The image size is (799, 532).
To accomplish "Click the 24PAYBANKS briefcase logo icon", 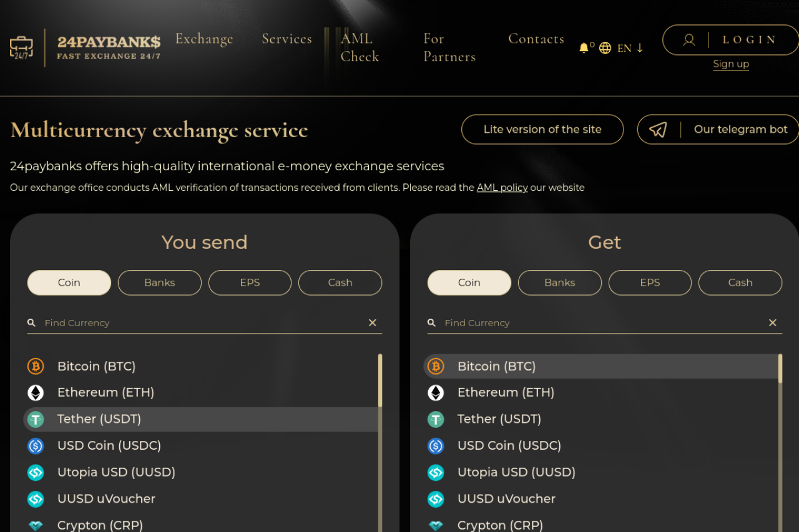I will (x=21, y=47).
